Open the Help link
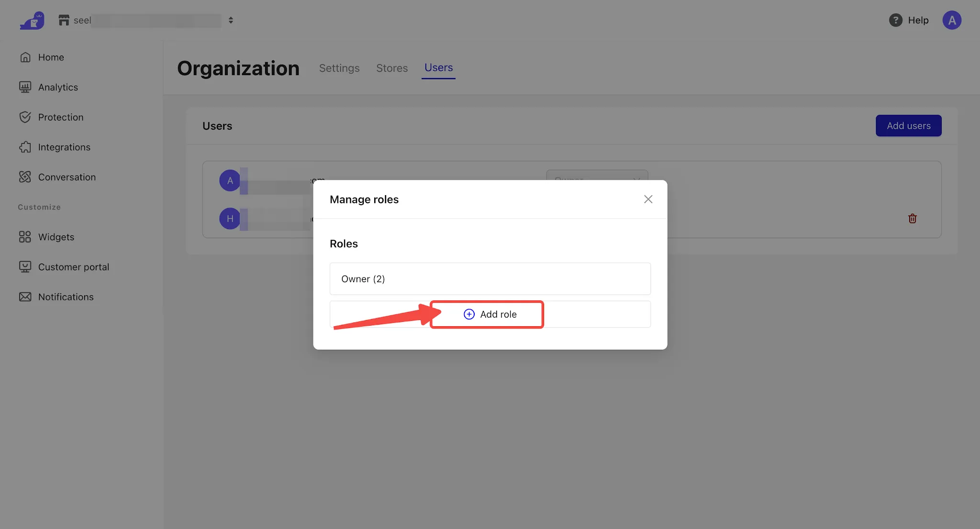The image size is (980, 529). pos(918,20)
